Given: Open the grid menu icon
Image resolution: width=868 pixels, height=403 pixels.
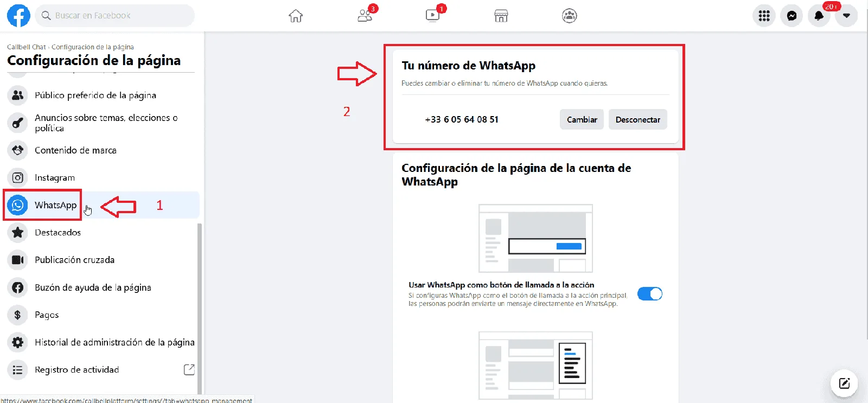Looking at the screenshot, I should [x=764, y=16].
